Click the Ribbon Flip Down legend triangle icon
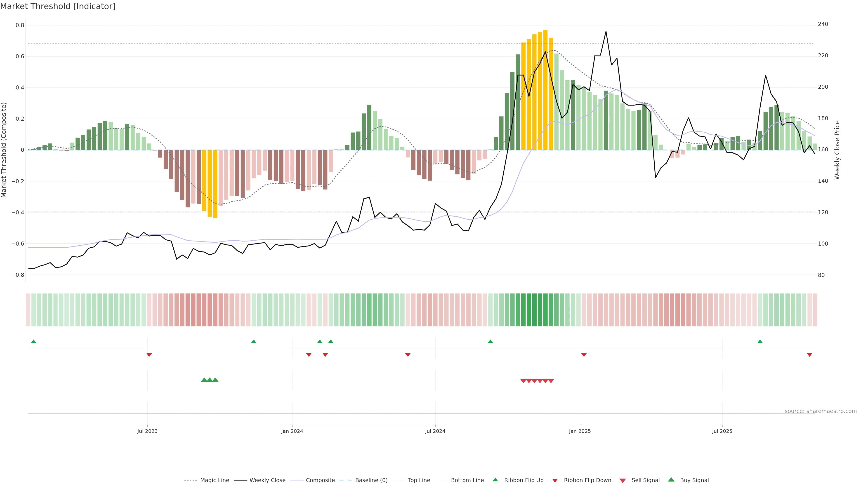This screenshot has height=488, width=868. click(555, 480)
